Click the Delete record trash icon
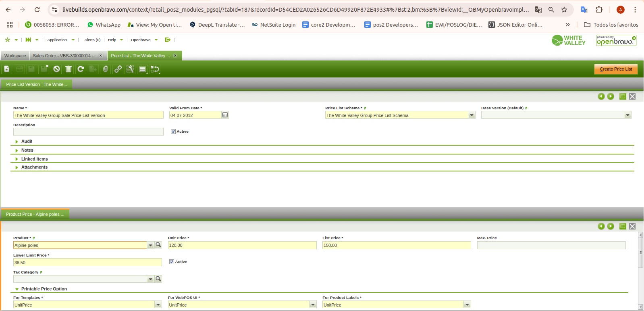The width and height of the screenshot is (644, 311). [69, 69]
